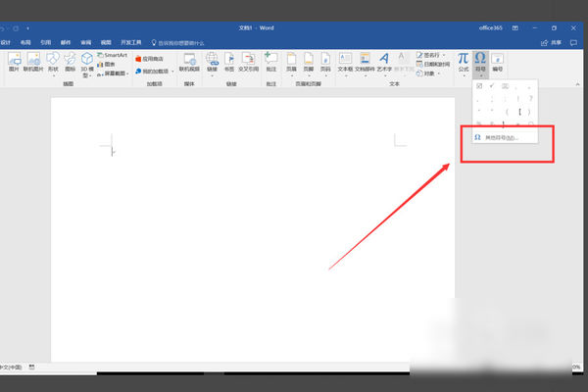Pick the check mark ✓ symbol
The height and width of the screenshot is (392, 588).
(492, 86)
